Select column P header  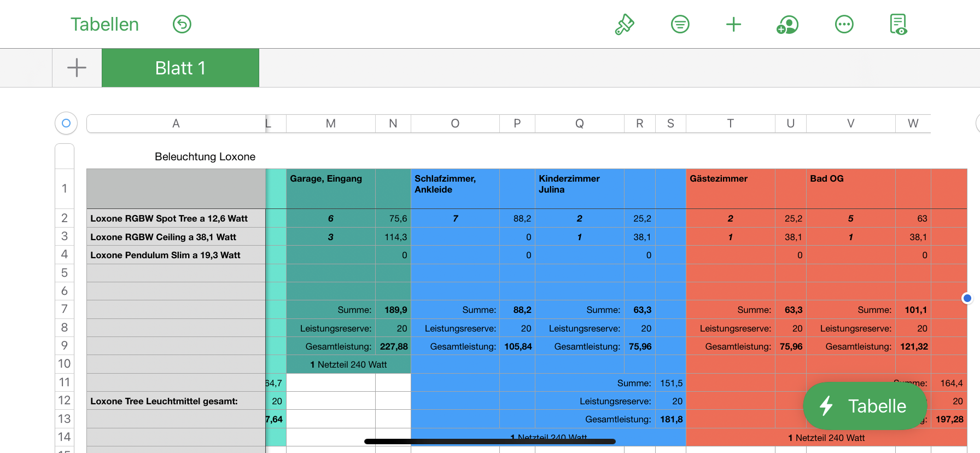(517, 124)
